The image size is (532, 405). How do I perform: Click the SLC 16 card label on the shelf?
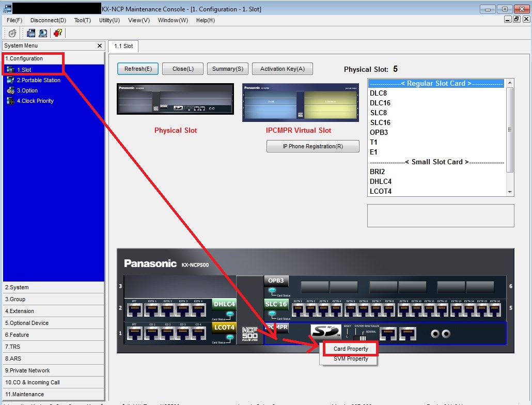[276, 304]
